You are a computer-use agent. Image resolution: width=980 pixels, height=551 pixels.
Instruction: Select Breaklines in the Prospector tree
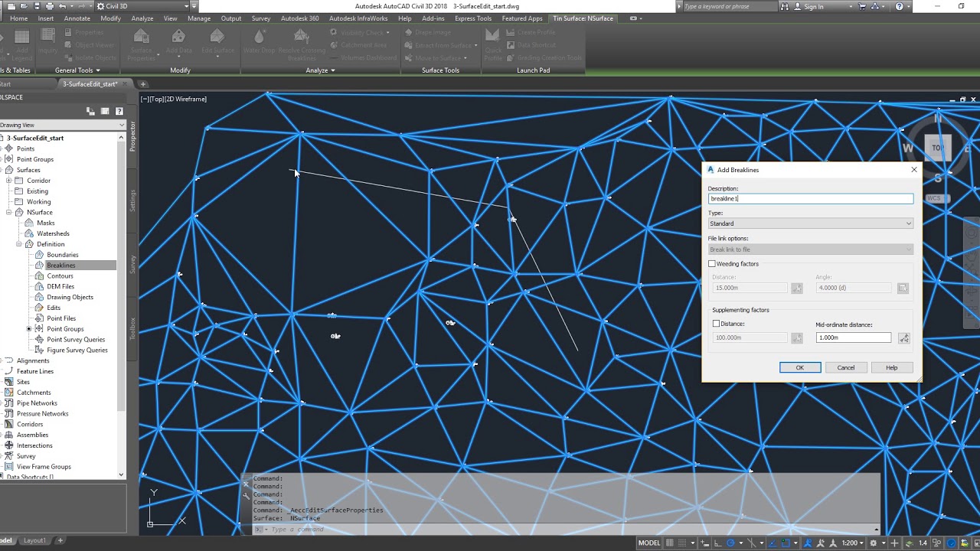(x=61, y=265)
